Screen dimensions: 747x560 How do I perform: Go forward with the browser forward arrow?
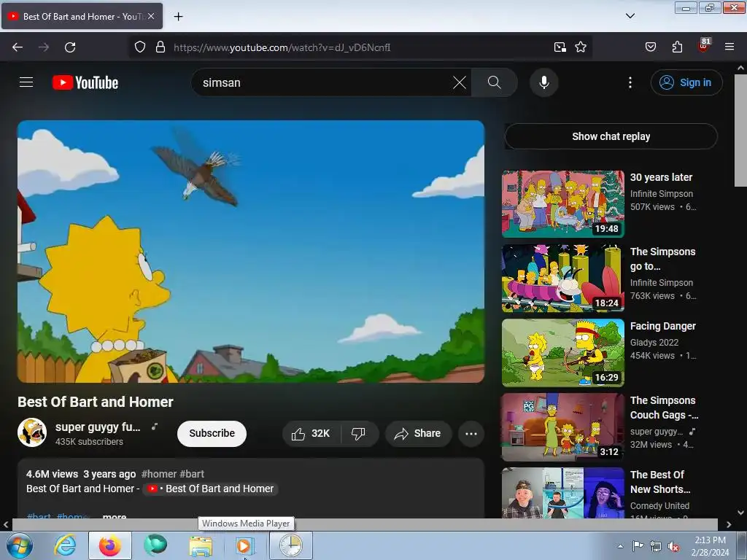click(44, 47)
